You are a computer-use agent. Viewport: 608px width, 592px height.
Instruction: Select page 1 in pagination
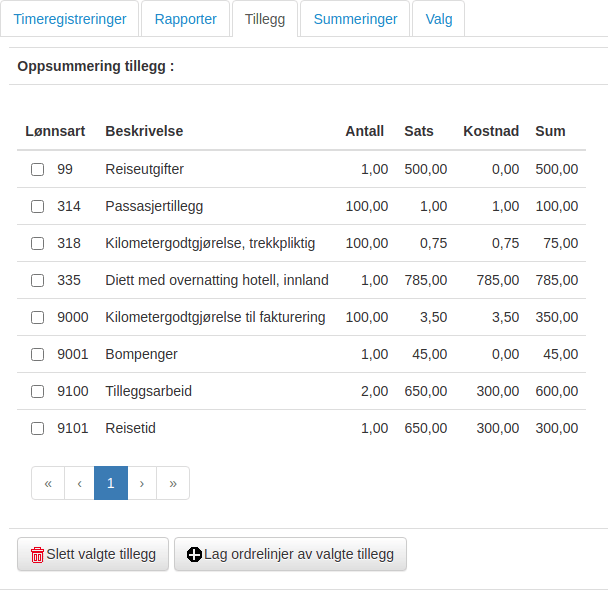click(111, 483)
